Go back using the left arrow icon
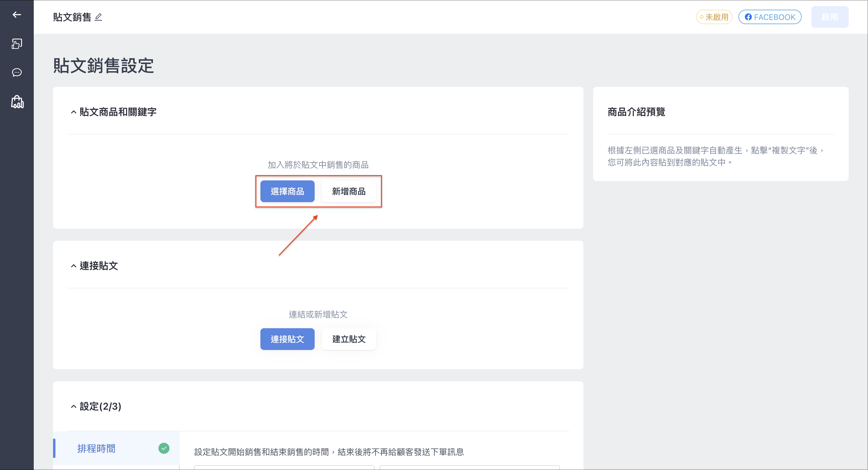Screen dimensions: 868x470 click(17, 14)
